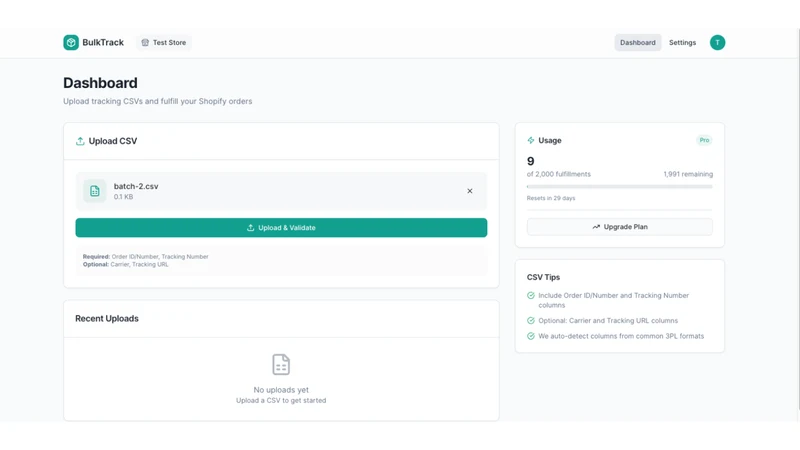Screen dimensions: 800x450
Task: Click the page vertical scrollbar
Action: coord(798,219)
